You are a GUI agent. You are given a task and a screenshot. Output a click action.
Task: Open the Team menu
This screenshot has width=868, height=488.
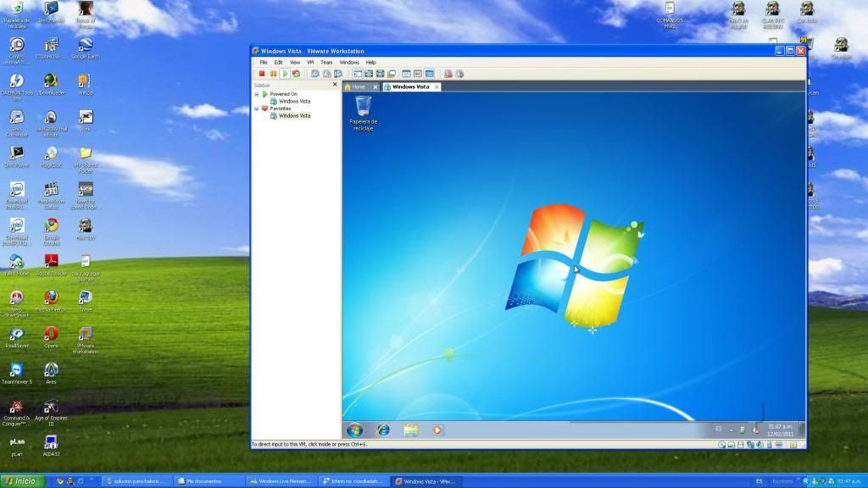pos(326,63)
